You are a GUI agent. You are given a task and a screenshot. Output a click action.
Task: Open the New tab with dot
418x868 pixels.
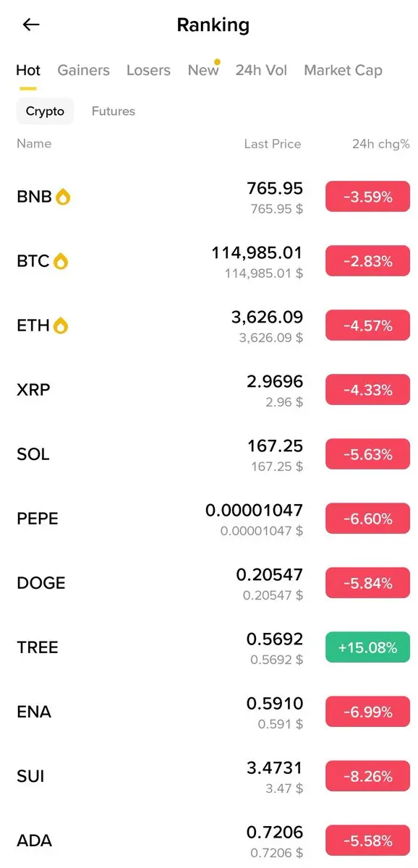(203, 70)
